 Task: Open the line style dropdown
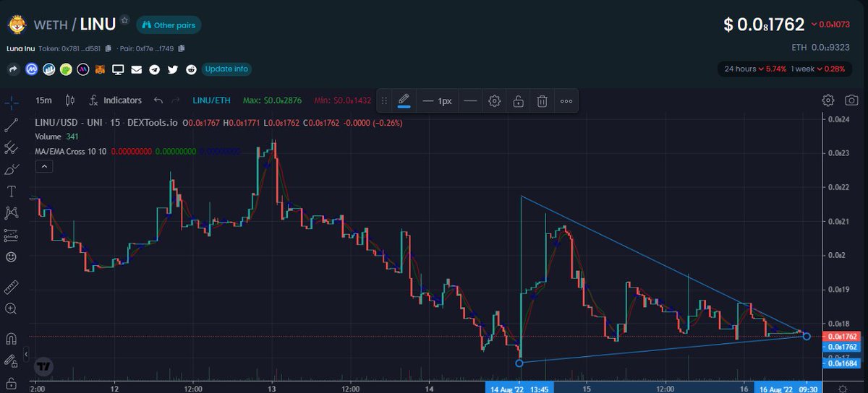click(470, 101)
